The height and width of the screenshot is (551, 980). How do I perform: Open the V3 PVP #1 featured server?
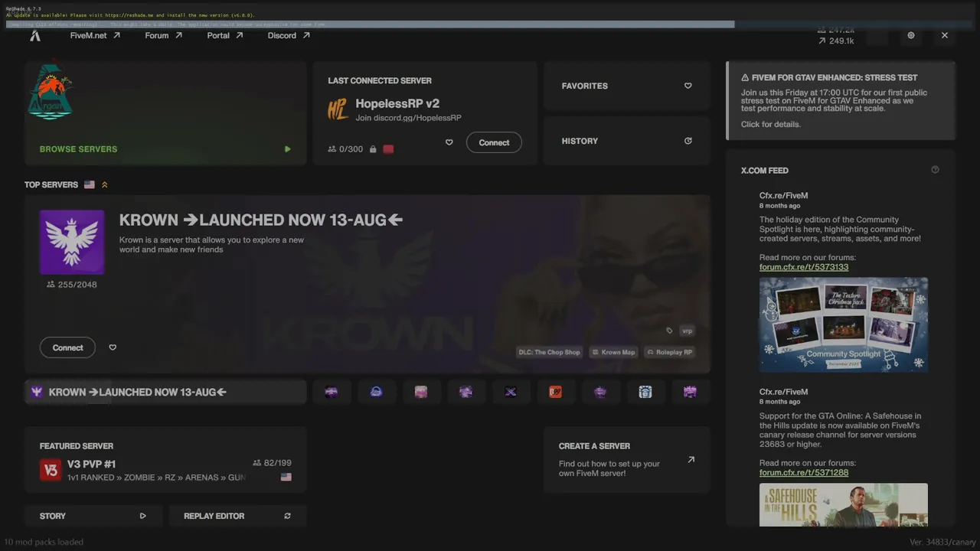click(x=165, y=459)
